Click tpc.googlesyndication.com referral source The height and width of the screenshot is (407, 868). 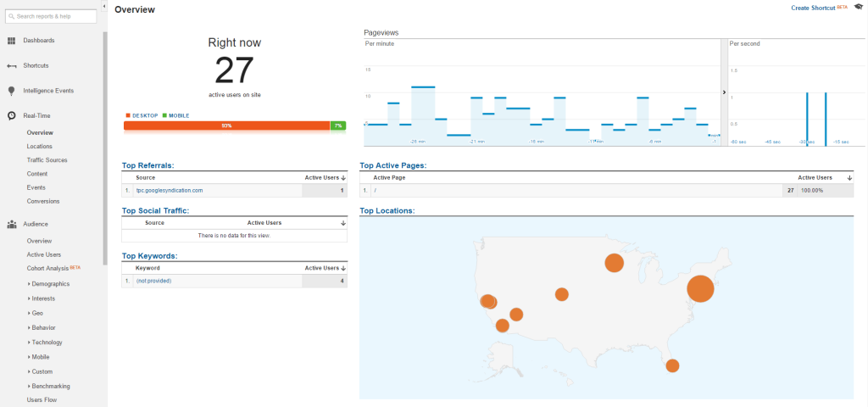pos(170,191)
